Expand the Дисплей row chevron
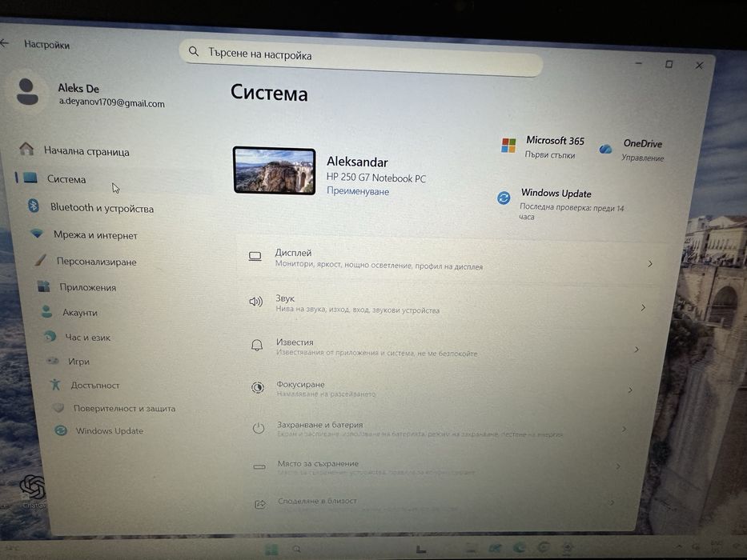Image resolution: width=747 pixels, height=560 pixels. pyautogui.click(x=650, y=264)
